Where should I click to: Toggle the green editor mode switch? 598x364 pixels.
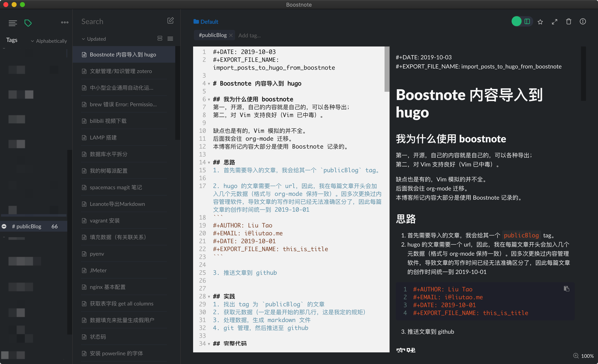(516, 21)
